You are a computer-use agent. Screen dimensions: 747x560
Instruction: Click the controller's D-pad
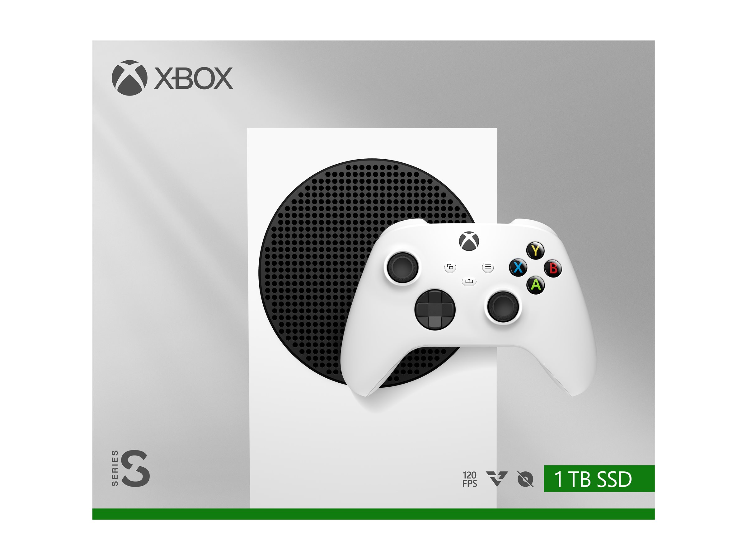tap(435, 310)
